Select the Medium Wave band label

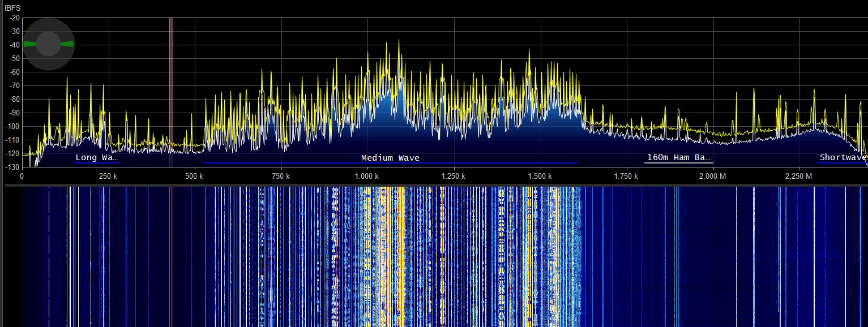390,158
